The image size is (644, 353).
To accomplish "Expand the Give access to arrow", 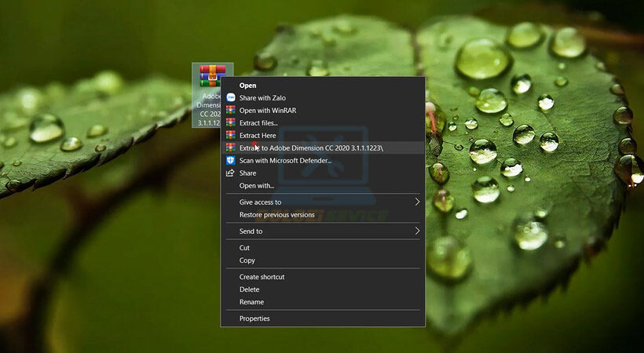I will 417,202.
